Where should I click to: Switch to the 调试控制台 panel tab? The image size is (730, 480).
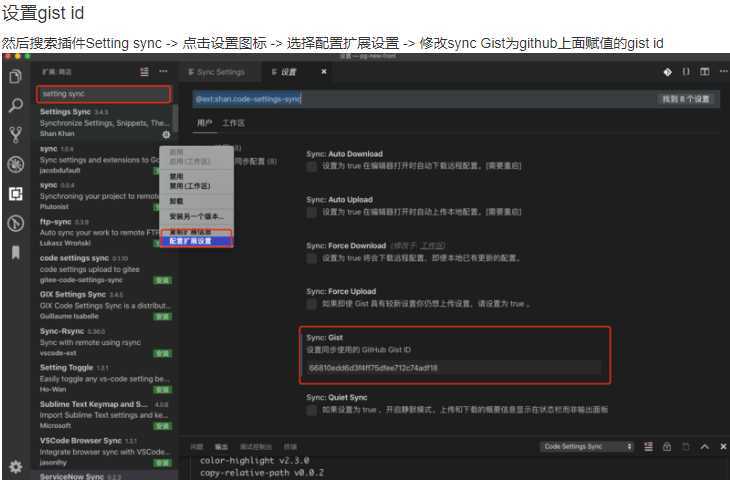tap(256, 447)
